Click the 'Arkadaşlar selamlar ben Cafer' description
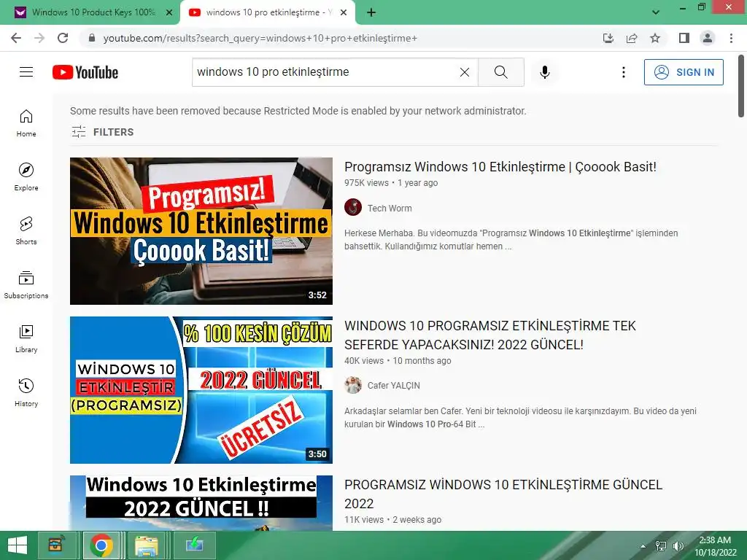 coord(520,418)
